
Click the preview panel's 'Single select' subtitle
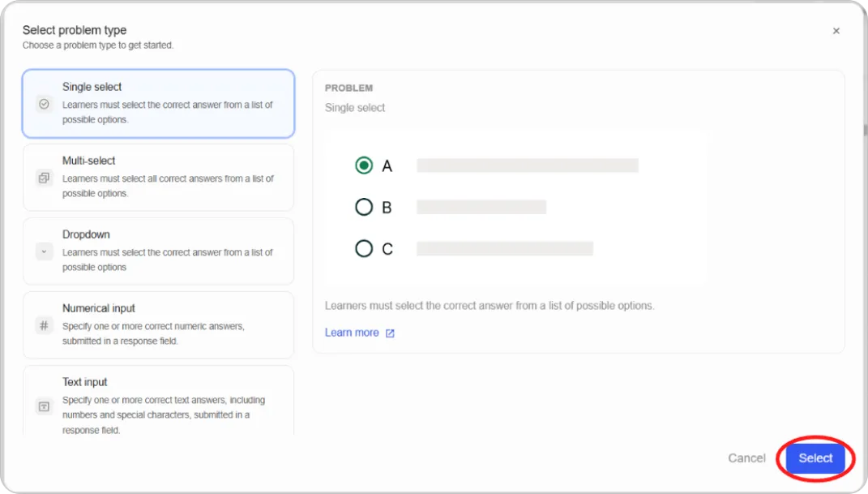(x=355, y=107)
